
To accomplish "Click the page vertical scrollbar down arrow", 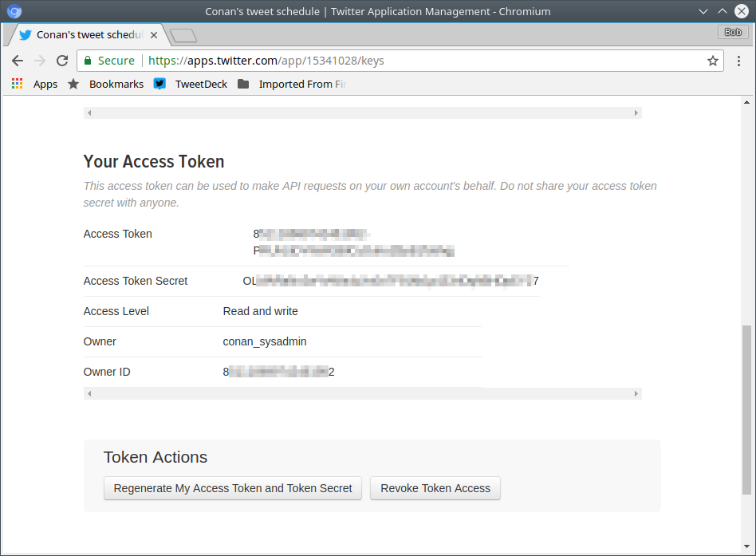I will (x=747, y=546).
